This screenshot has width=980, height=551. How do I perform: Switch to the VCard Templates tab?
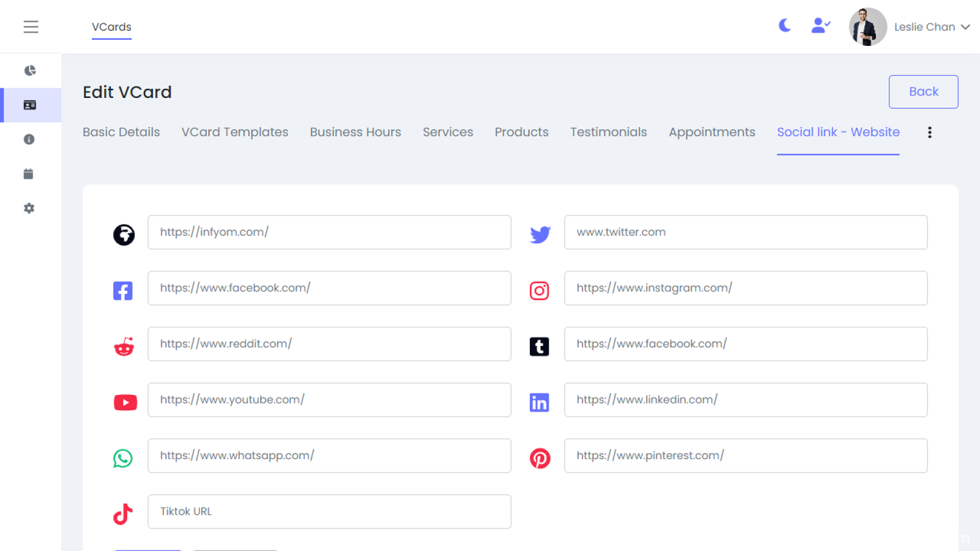point(235,132)
